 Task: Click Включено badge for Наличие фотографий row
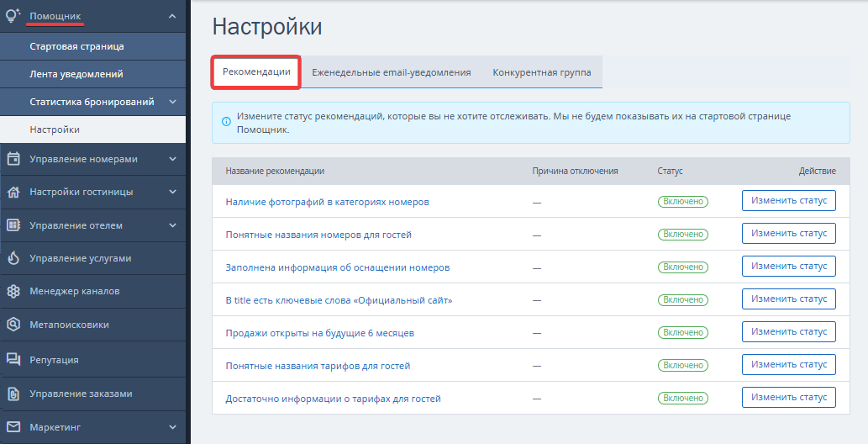[683, 202]
